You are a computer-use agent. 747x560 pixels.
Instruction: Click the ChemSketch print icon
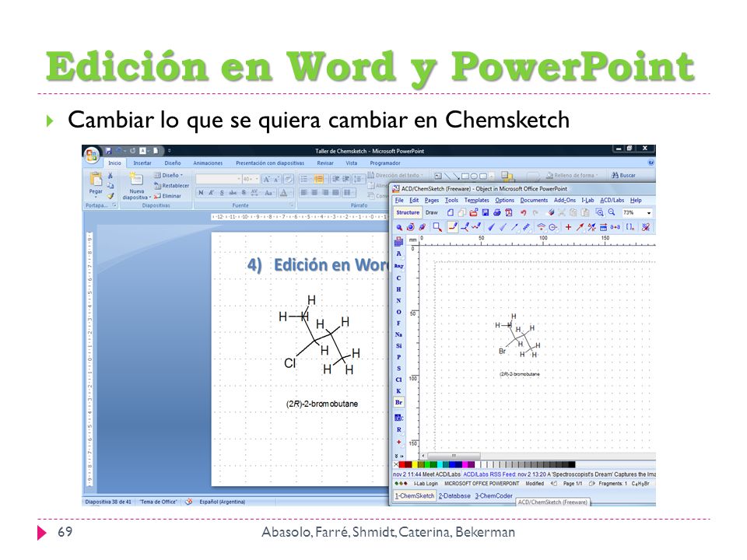point(497,212)
